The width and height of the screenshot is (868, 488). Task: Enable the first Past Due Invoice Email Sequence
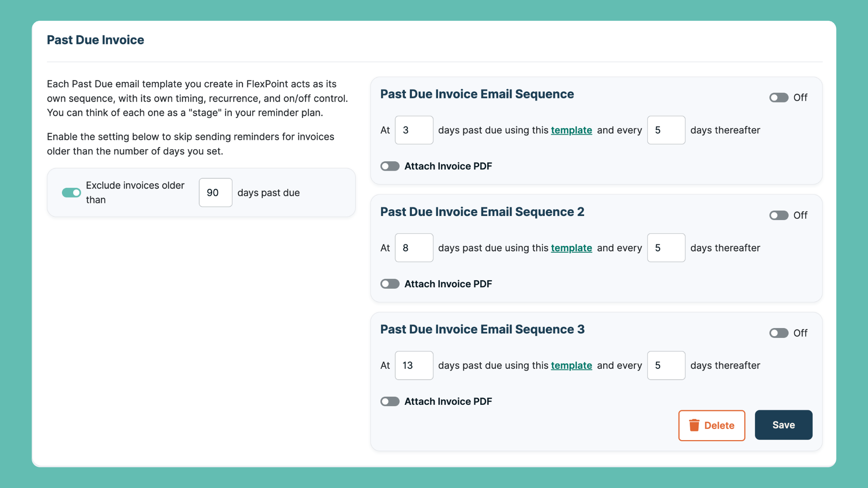coord(778,98)
